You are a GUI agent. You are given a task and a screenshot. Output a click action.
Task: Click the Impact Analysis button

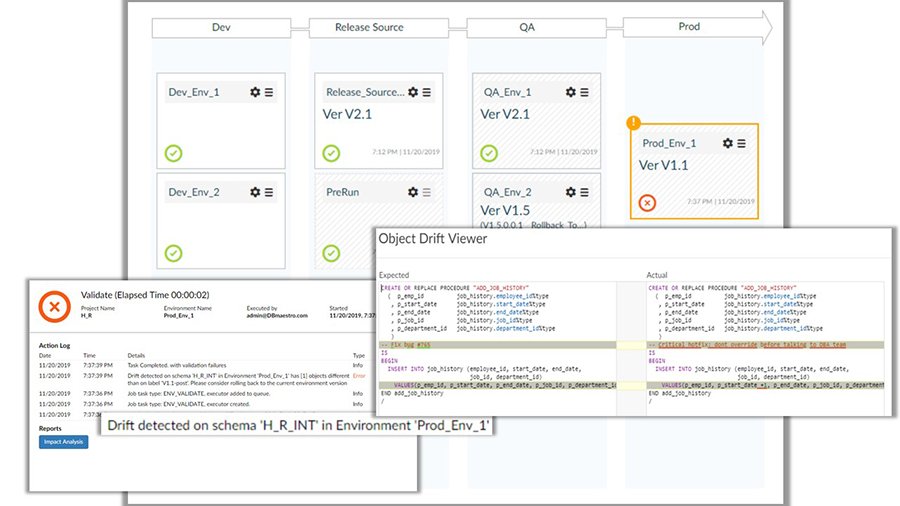[x=63, y=442]
